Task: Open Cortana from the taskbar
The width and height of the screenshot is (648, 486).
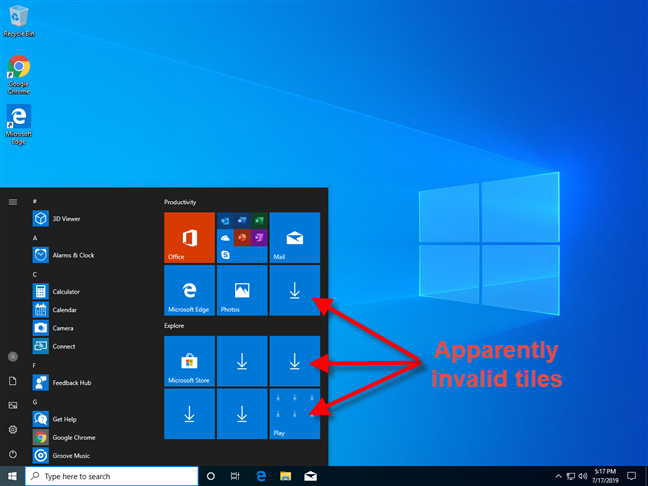Action: (210, 476)
